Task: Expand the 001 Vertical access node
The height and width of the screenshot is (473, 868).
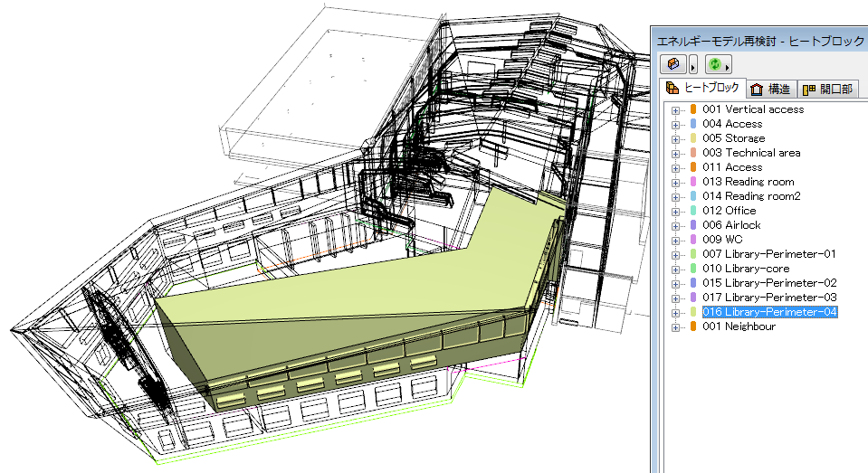Action: pyautogui.click(x=675, y=110)
